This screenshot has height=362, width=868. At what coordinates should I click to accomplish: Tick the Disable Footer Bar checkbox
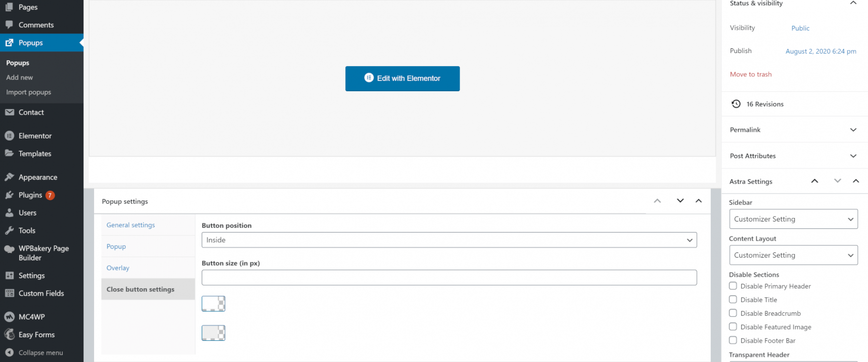(x=733, y=340)
